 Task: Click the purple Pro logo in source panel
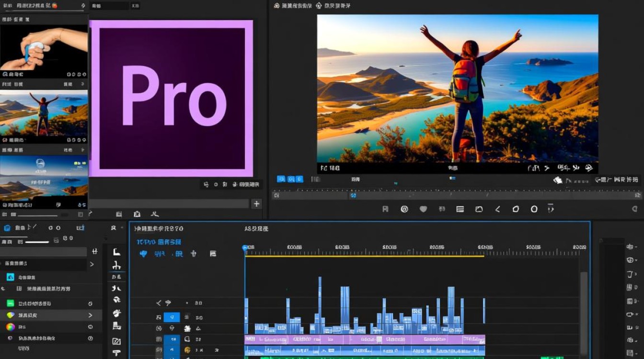tap(171, 99)
